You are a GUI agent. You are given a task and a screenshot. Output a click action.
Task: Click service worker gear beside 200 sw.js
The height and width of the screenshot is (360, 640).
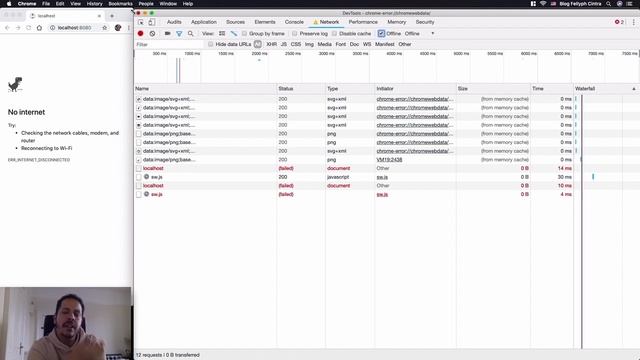146,177
